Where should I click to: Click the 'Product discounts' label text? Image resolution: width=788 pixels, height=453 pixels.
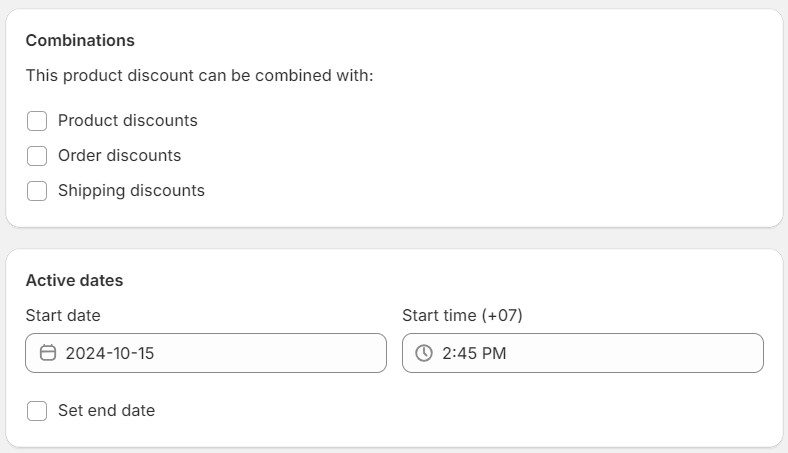(x=128, y=121)
